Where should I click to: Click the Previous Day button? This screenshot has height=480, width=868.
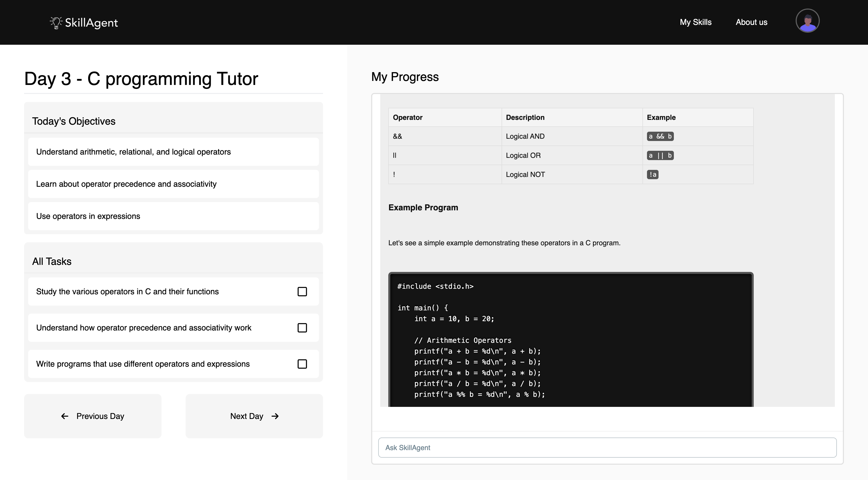[x=93, y=416]
